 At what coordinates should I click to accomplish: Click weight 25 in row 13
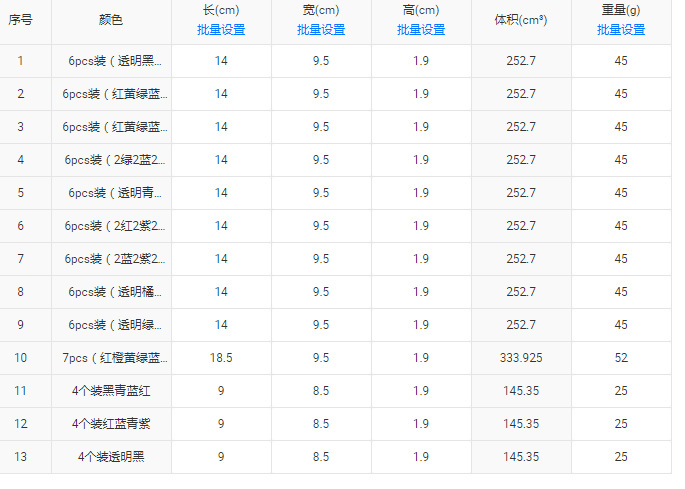621,457
